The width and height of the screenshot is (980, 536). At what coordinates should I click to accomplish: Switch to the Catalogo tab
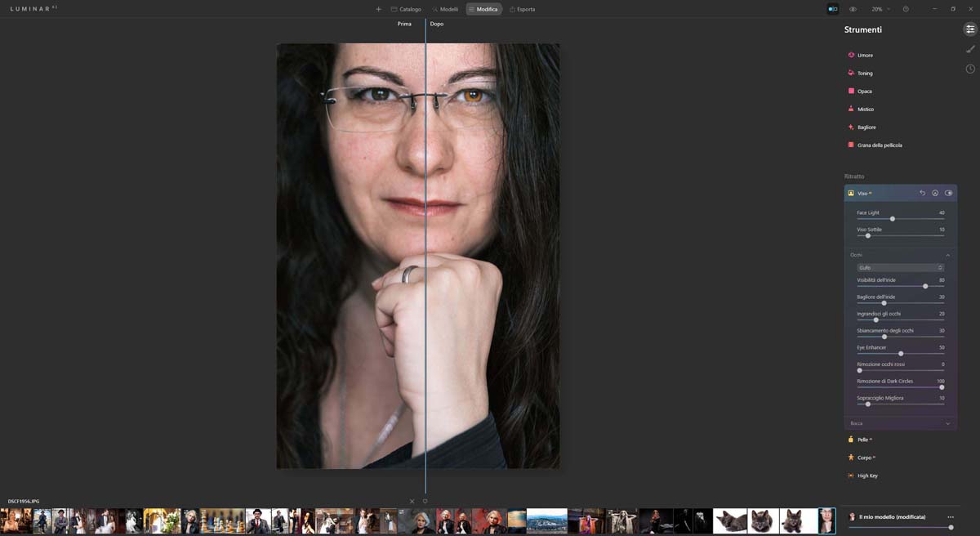pyautogui.click(x=406, y=9)
